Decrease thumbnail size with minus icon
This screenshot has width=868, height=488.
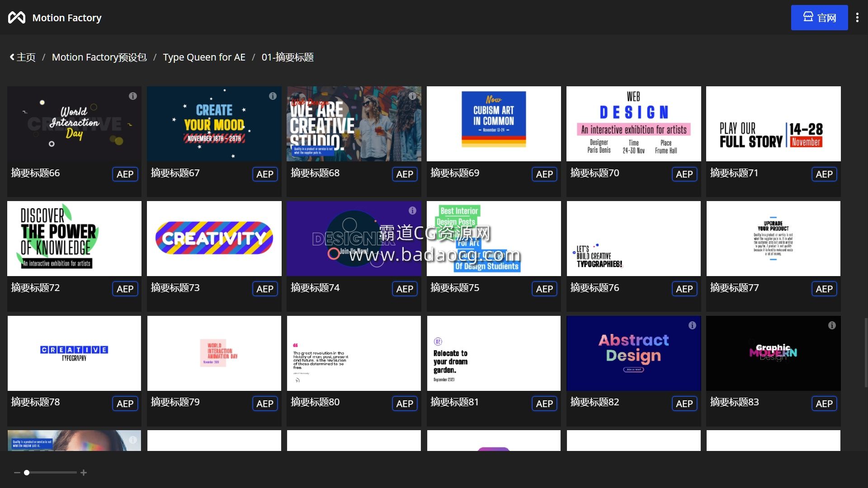pos(17,473)
